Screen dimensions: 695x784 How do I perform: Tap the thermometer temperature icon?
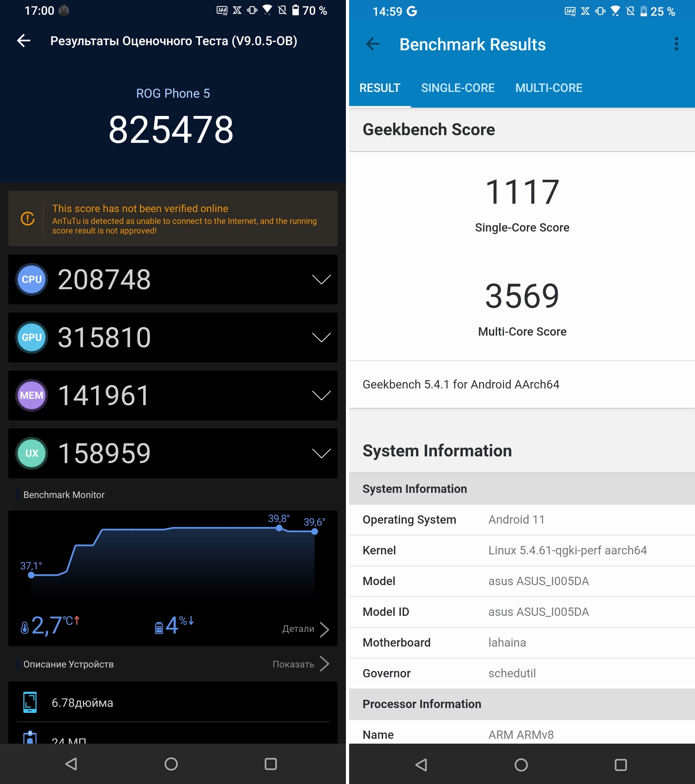25,627
